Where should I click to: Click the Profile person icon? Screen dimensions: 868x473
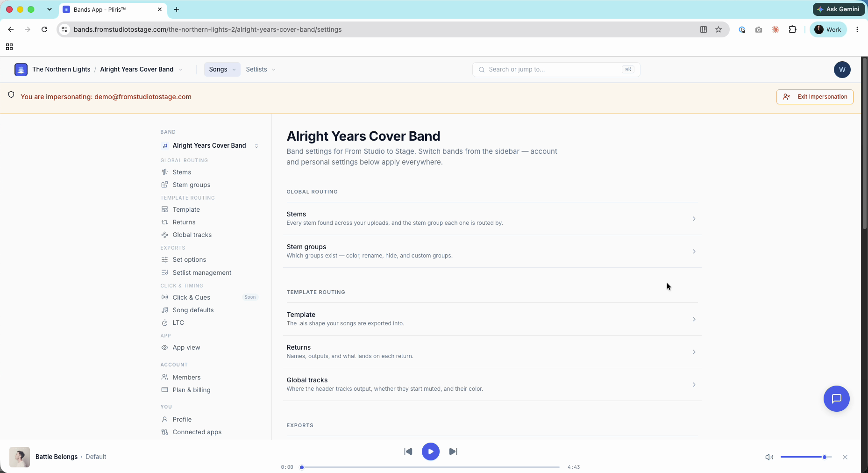(164, 419)
